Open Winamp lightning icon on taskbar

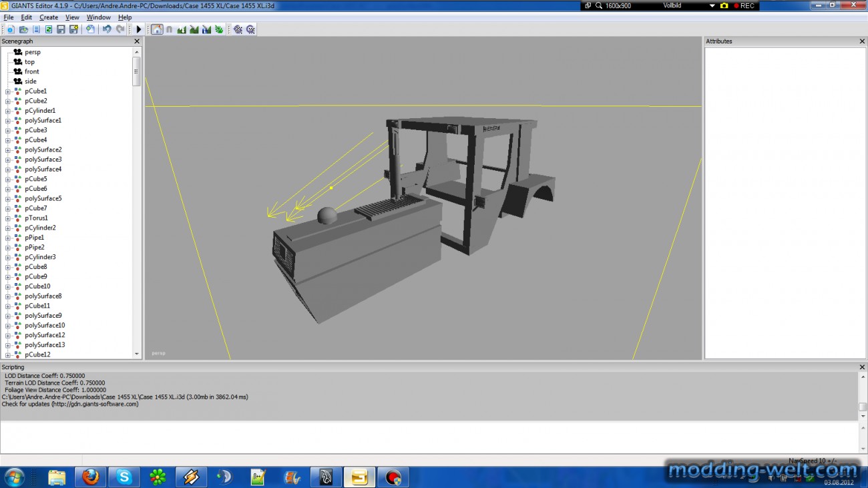coord(191,477)
